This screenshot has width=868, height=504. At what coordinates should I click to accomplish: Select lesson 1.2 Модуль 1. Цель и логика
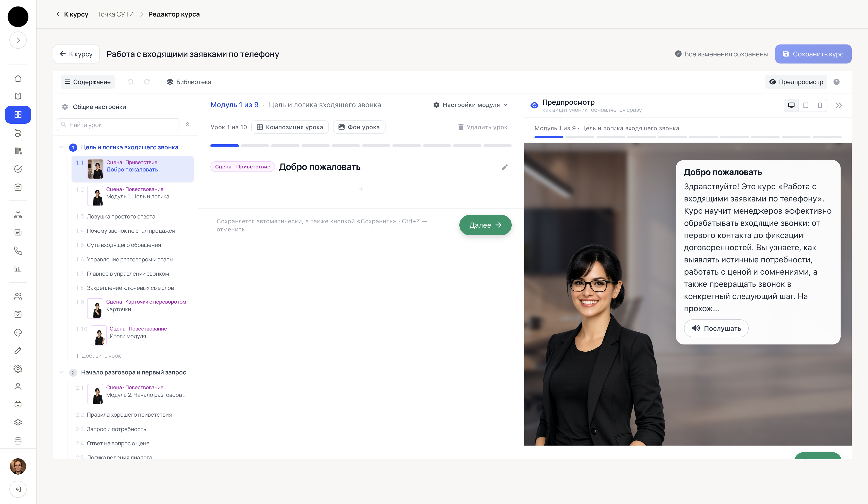coord(132,195)
